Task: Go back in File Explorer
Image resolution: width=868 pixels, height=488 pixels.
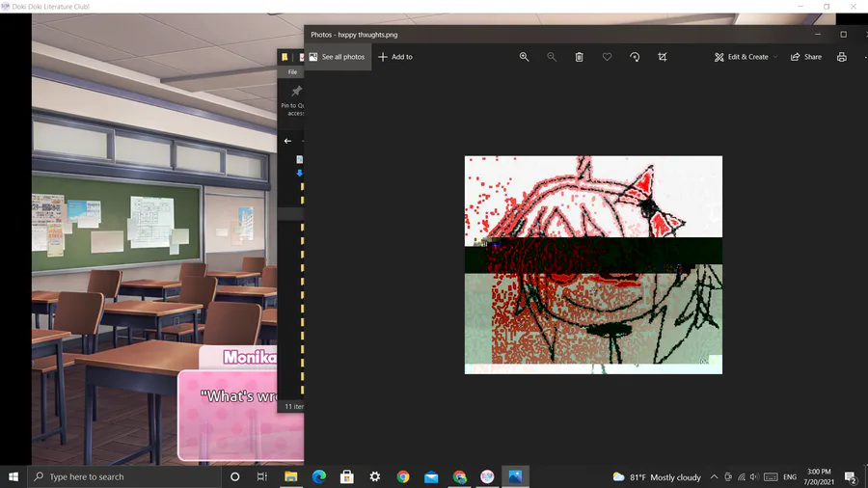Action: [x=287, y=141]
